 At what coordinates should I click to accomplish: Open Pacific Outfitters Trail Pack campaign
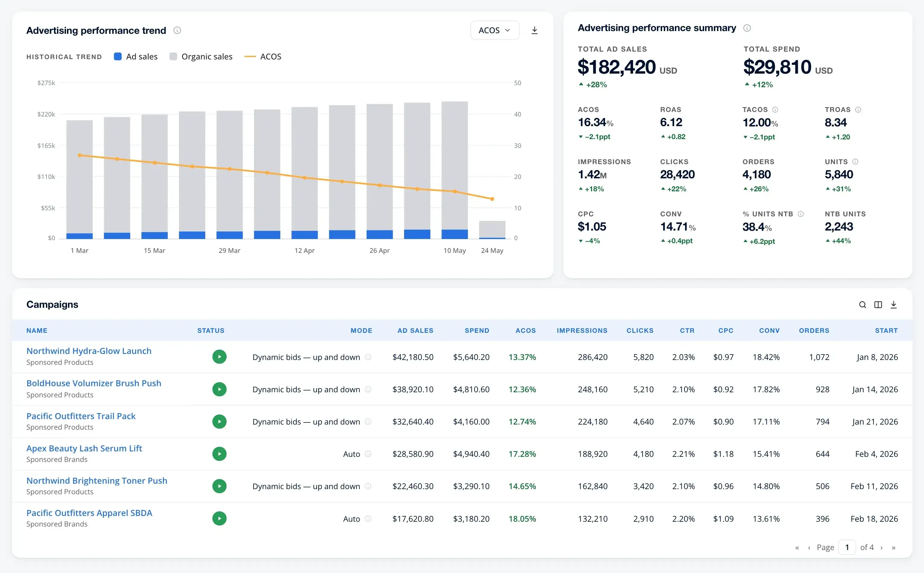tap(81, 416)
